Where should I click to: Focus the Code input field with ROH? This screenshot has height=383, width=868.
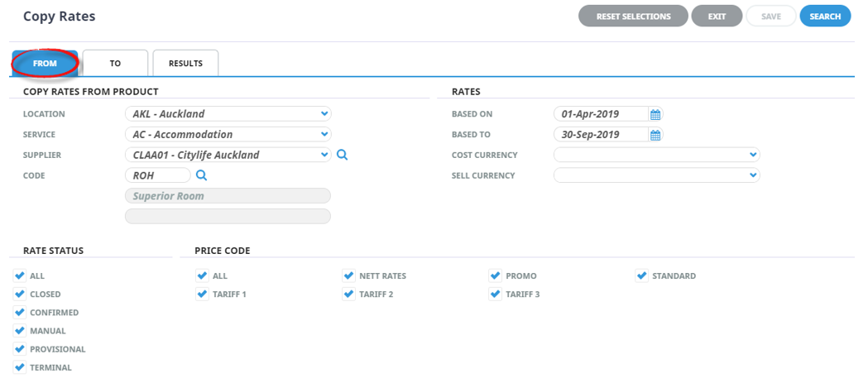[158, 175]
